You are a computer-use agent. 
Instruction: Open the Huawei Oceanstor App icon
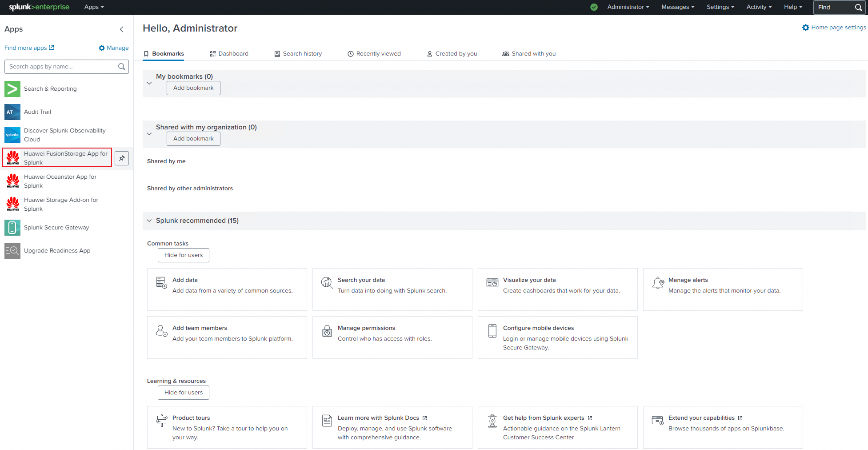coord(12,181)
